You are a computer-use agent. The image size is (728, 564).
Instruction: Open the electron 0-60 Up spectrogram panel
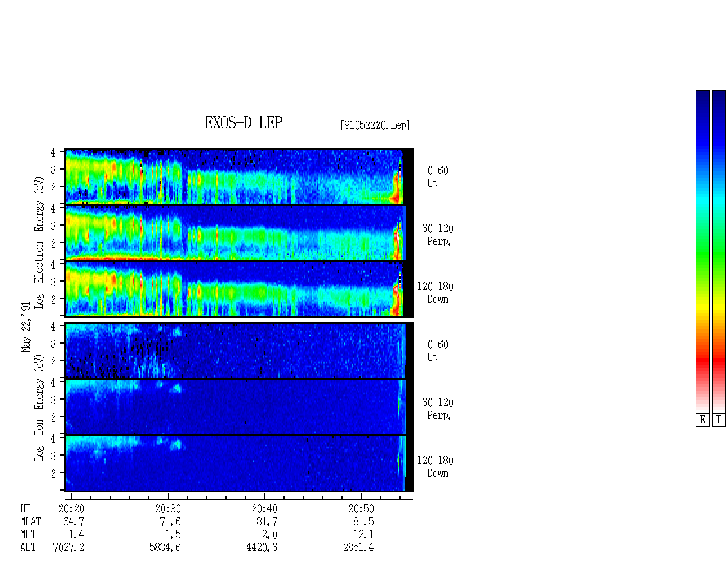click(239, 177)
